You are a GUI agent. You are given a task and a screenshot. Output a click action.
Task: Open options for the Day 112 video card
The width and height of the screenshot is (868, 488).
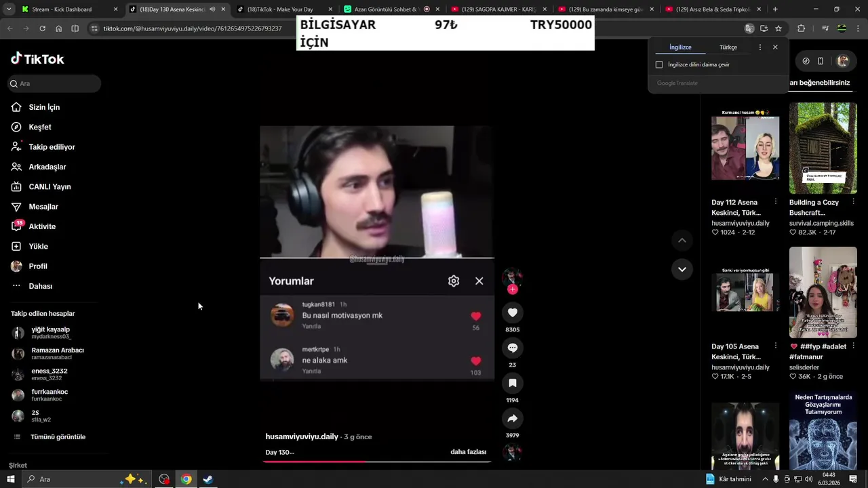click(x=776, y=202)
